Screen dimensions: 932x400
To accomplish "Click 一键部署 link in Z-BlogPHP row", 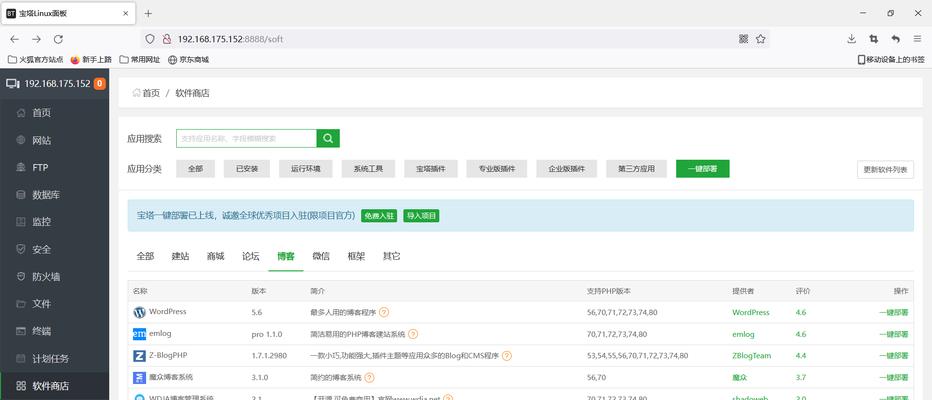I will [893, 355].
